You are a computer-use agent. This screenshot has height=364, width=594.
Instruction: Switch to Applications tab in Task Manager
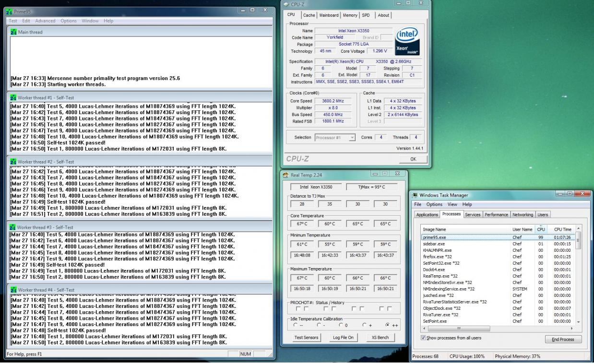click(x=427, y=215)
